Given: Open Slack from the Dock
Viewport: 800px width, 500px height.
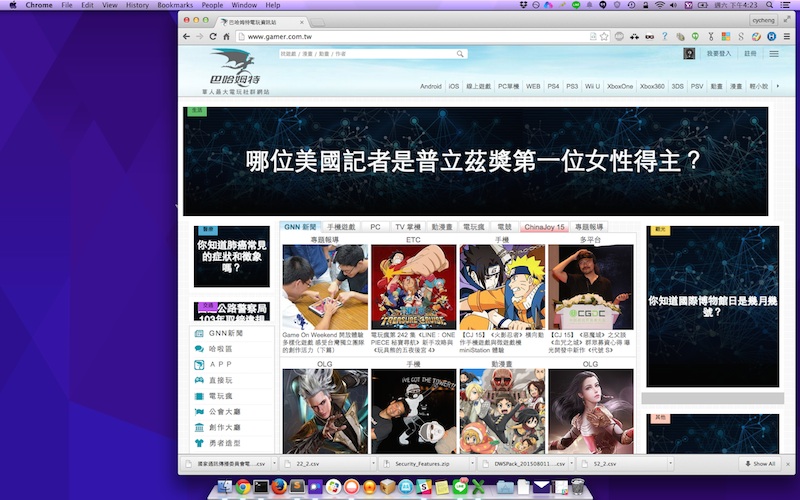Looking at the screenshot, I should click(x=423, y=487).
